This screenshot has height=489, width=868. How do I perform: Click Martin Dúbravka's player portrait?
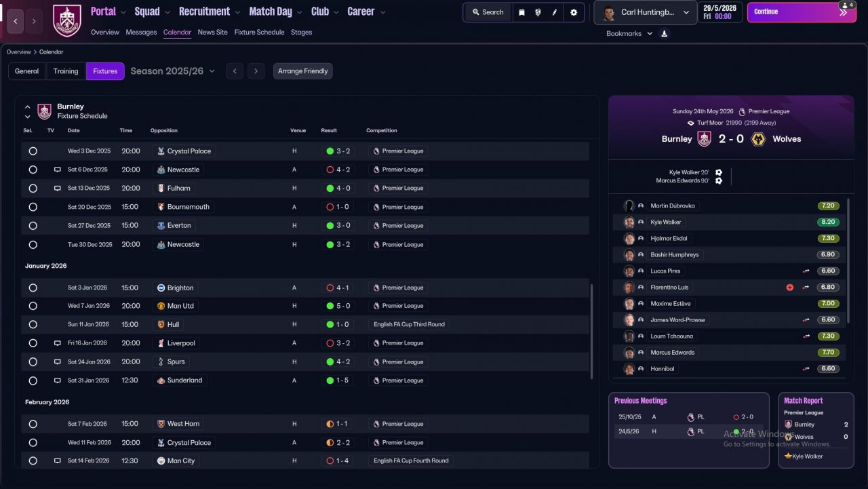tap(629, 206)
